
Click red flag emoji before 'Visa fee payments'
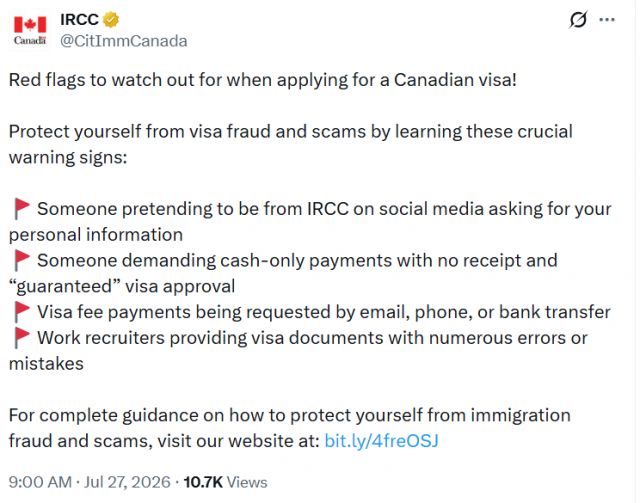click(x=22, y=312)
